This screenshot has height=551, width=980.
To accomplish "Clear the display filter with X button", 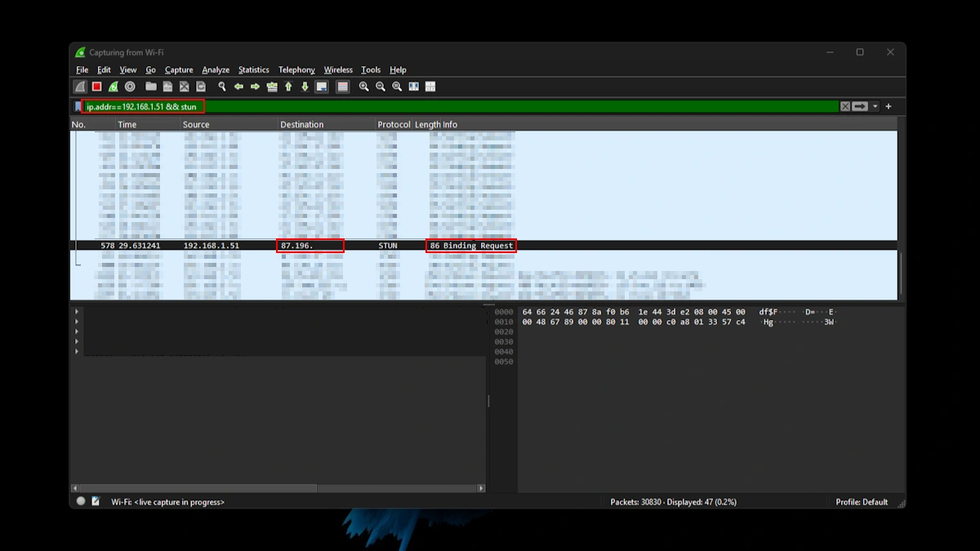I will point(845,107).
